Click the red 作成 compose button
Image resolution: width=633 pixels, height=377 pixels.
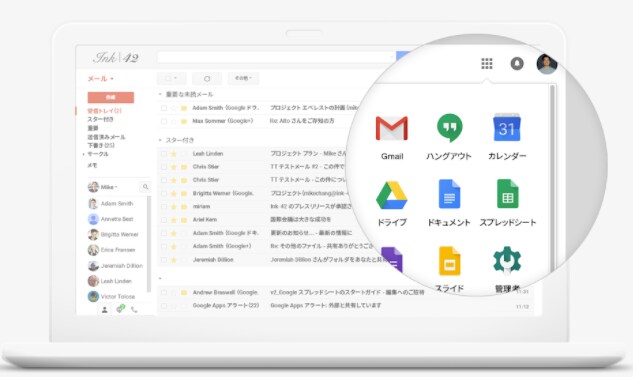tap(111, 97)
